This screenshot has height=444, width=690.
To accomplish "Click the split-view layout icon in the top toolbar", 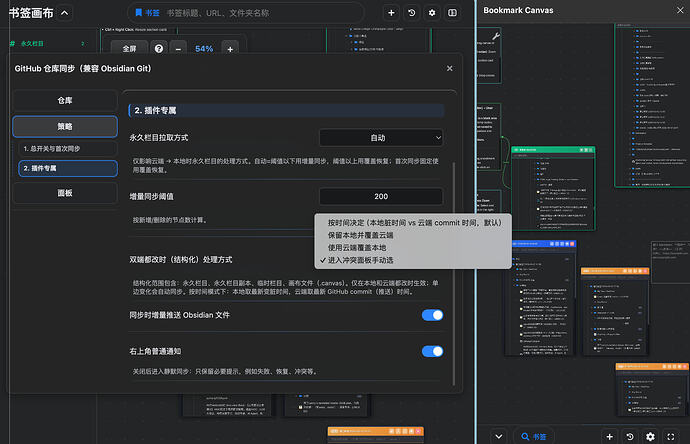I will 452,13.
